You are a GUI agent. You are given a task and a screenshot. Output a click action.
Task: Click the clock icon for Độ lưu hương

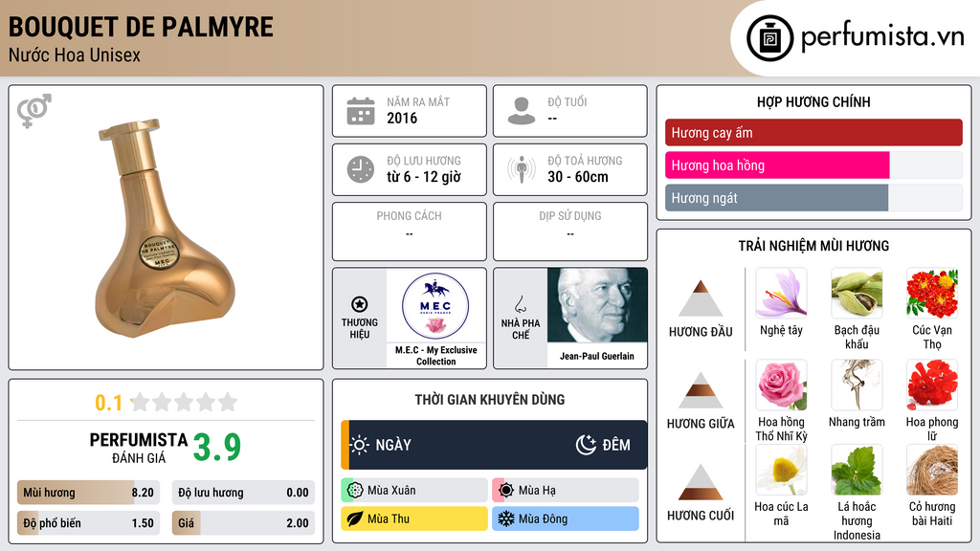coord(361,170)
